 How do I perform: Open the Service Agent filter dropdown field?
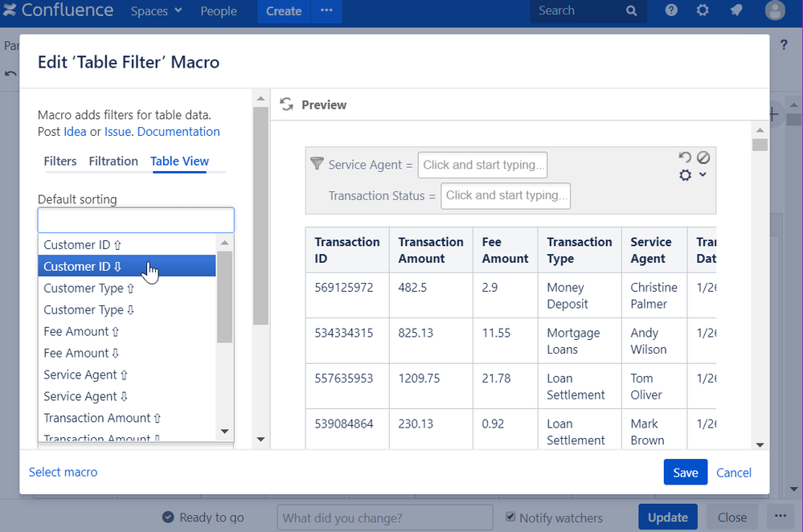[482, 165]
